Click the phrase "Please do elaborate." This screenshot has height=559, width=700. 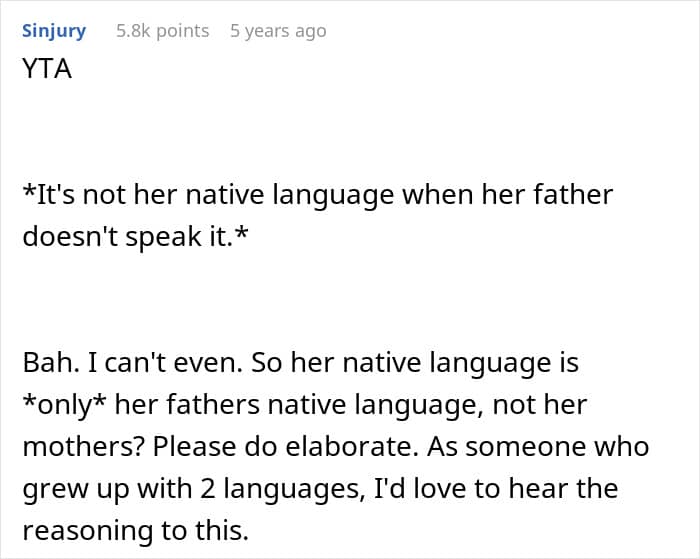tap(270, 447)
